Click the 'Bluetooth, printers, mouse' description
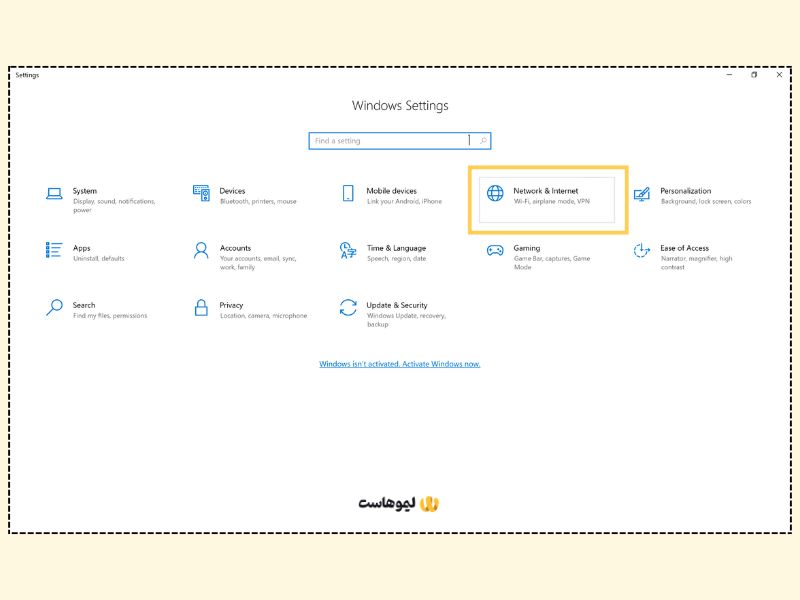This screenshot has height=600, width=800. pos(258,202)
